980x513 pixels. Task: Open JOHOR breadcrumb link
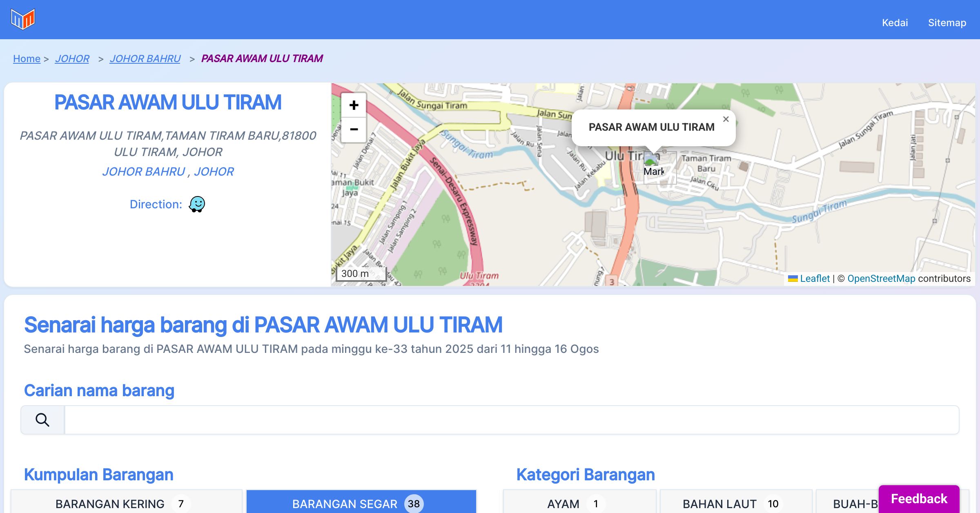[x=72, y=59]
